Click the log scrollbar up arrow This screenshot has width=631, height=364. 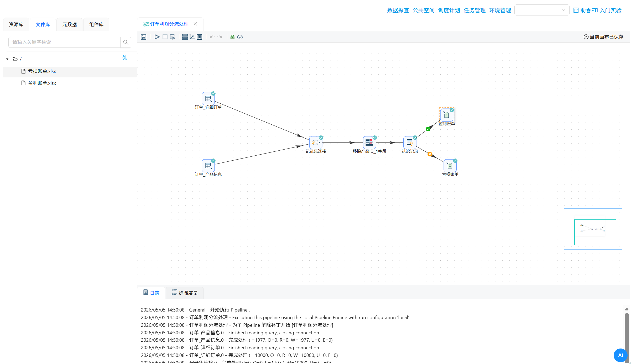click(x=627, y=309)
